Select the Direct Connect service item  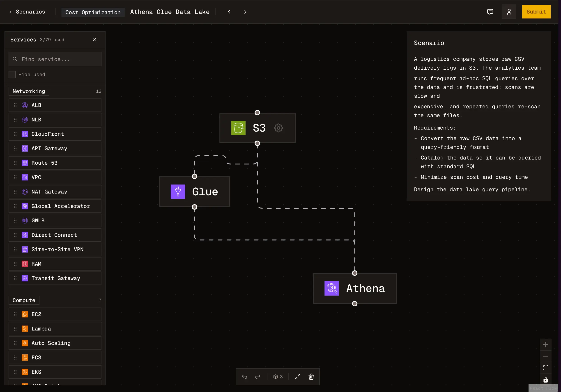[55, 235]
